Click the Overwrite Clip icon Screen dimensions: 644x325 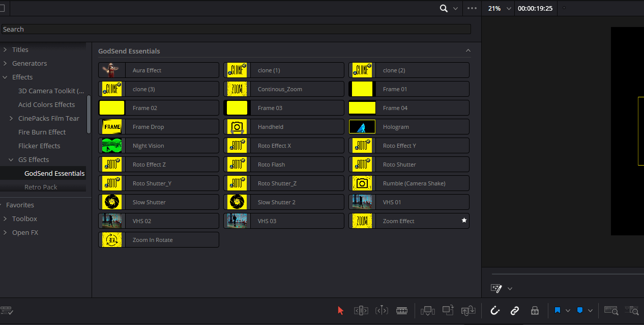pyautogui.click(x=448, y=310)
